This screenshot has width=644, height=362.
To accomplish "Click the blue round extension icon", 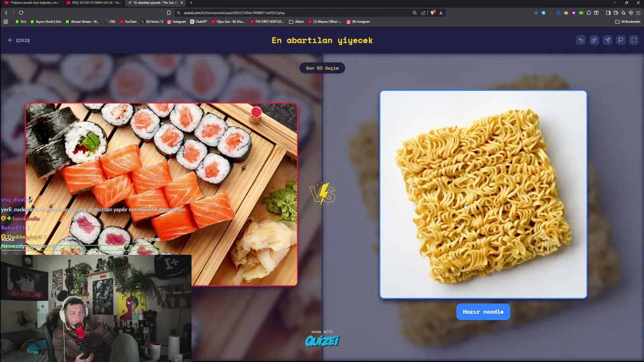I will pyautogui.click(x=543, y=13).
